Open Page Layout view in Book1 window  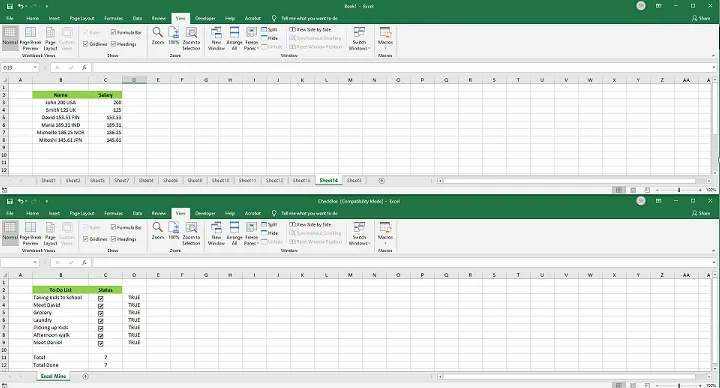[51, 39]
